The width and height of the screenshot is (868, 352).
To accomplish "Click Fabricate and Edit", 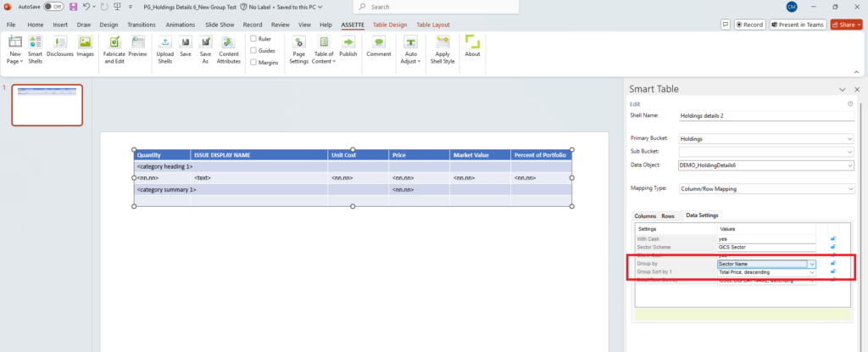I will (114, 50).
